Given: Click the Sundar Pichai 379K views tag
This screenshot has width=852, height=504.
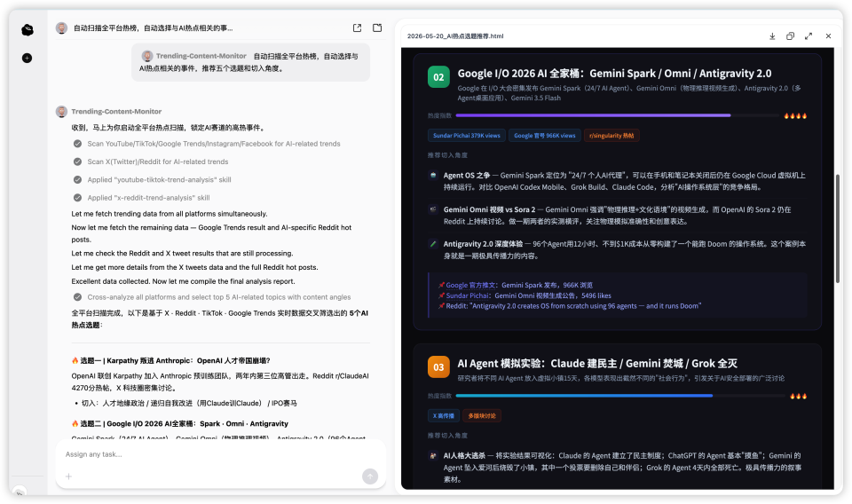Looking at the screenshot, I should click(466, 135).
